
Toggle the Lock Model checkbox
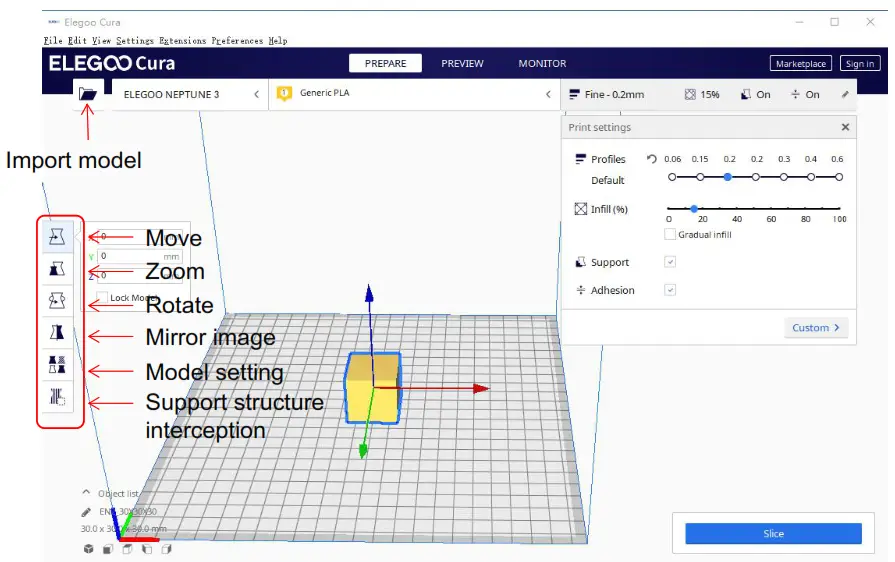102,297
